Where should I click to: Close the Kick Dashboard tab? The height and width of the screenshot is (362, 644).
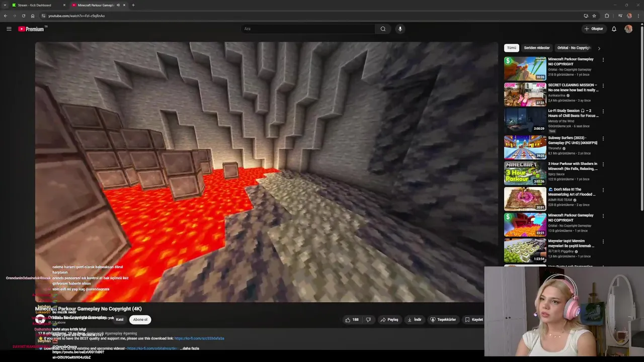pos(64,5)
